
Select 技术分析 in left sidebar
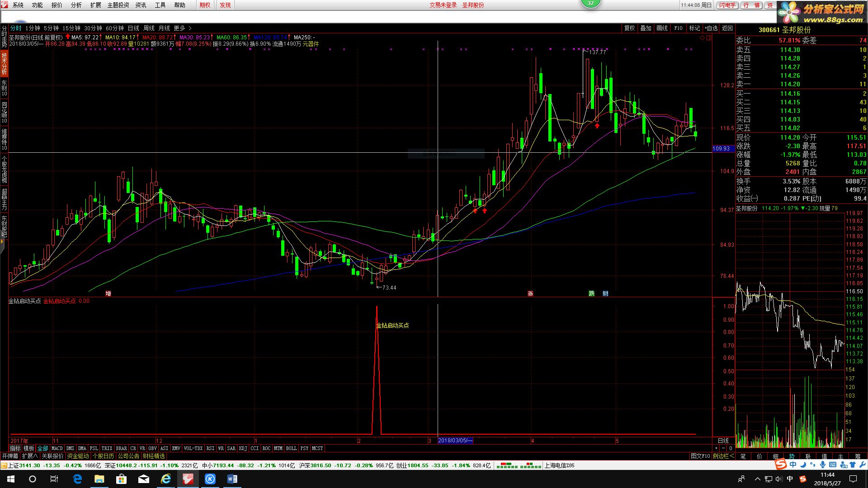pos(4,63)
